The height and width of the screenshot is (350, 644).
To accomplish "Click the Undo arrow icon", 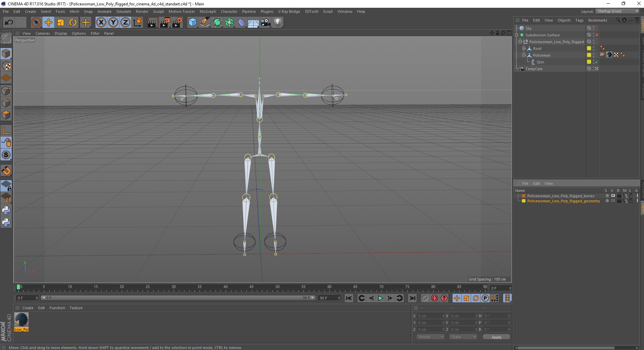I will click(9, 23).
